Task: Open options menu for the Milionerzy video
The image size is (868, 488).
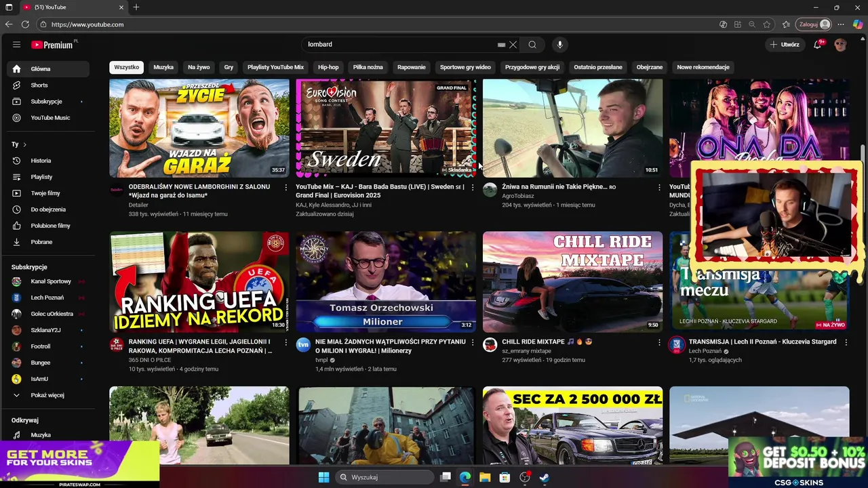Action: pos(473,342)
